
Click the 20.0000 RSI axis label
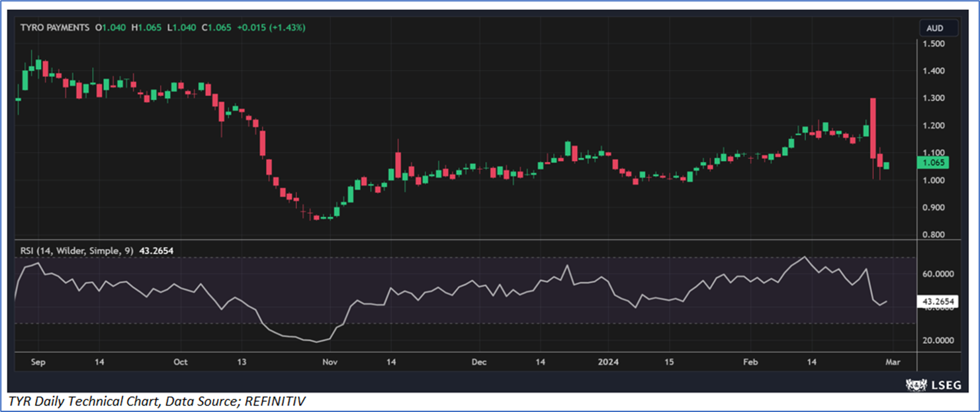pos(938,340)
